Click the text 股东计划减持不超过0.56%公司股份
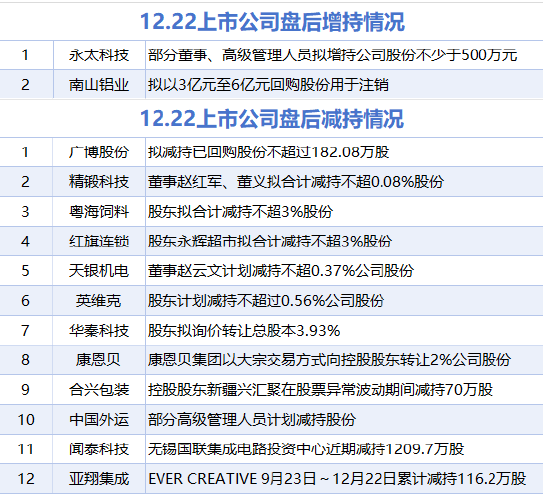Image resolution: width=543 pixels, height=496 pixels. 266,301
